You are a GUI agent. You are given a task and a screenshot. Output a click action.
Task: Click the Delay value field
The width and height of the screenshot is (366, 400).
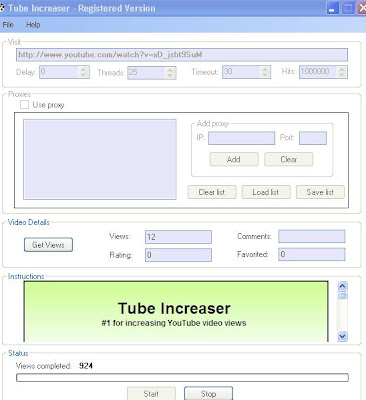pos(59,72)
